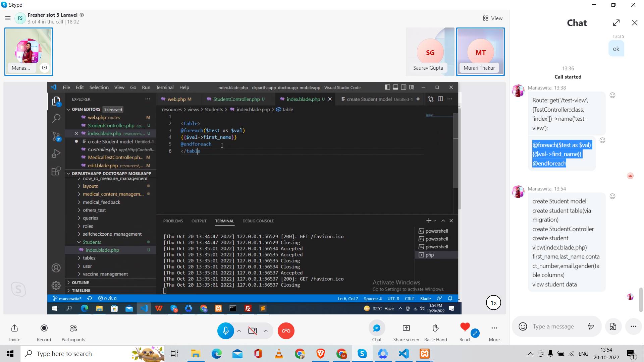Open VS Code Selection menu in shared screen
This screenshot has width=644, height=362.
99,87
